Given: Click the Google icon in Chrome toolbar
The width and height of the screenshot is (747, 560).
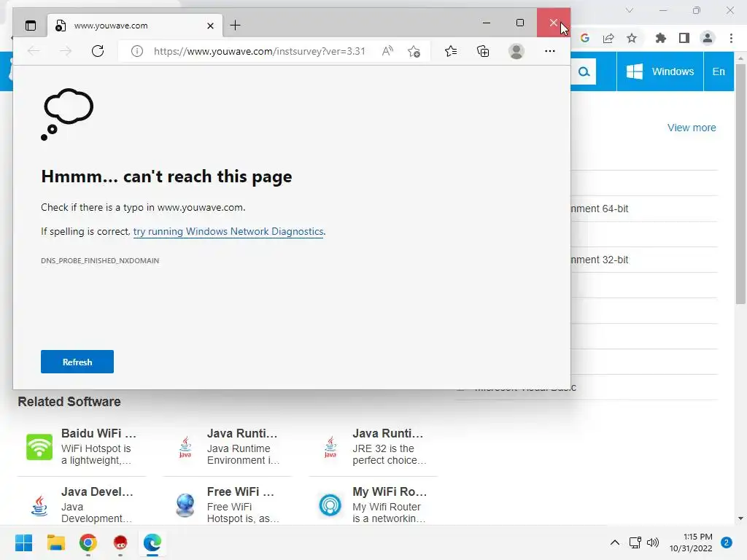Looking at the screenshot, I should click(x=585, y=38).
